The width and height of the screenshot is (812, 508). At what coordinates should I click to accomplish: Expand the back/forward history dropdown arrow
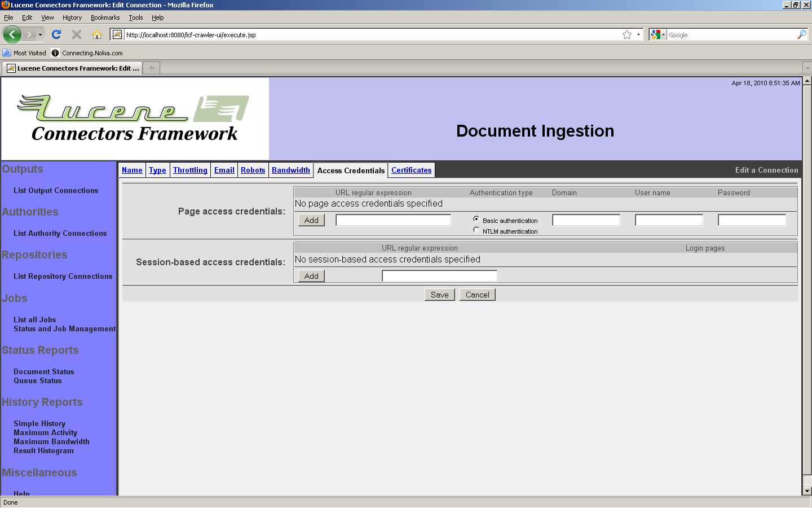pyautogui.click(x=40, y=34)
